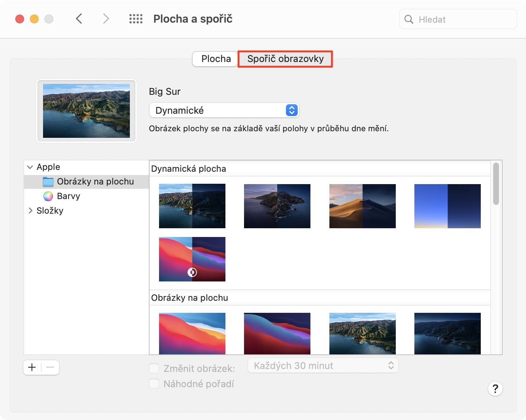Open the help question mark button
The image size is (526, 420).
click(x=495, y=389)
